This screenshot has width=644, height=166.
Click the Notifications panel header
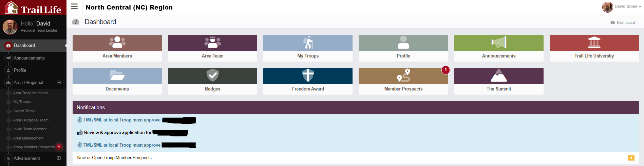pos(356,107)
